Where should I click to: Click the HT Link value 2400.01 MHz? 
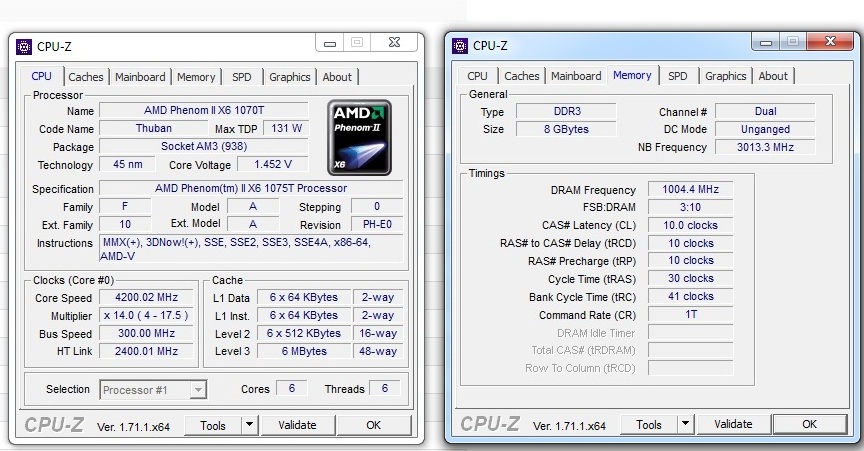click(147, 351)
